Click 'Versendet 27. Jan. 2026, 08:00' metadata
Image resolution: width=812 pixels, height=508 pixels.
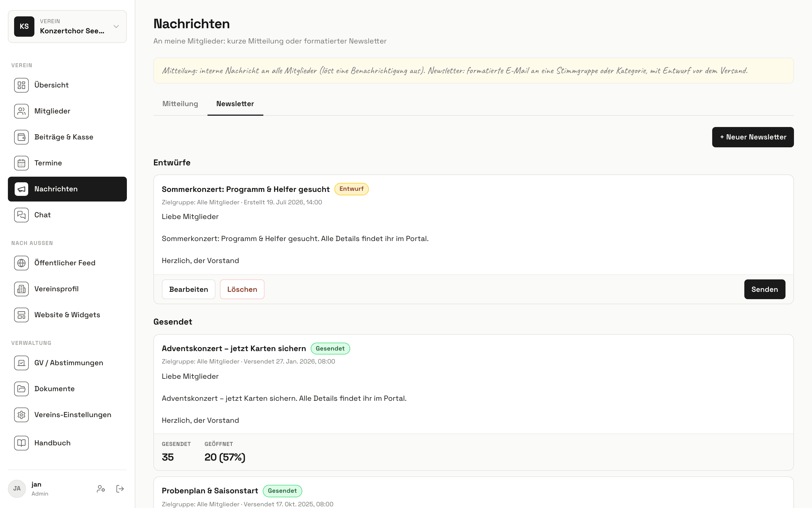pyautogui.click(x=289, y=362)
